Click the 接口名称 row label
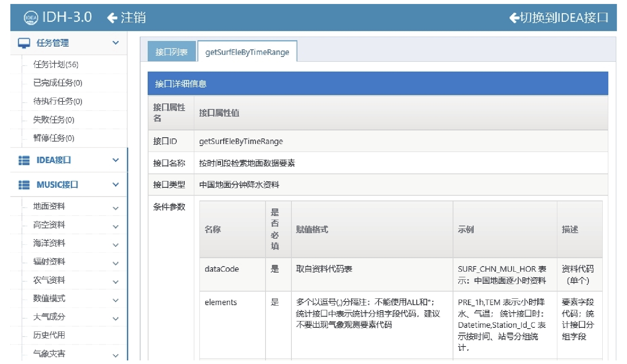The image size is (627, 364). point(169,163)
